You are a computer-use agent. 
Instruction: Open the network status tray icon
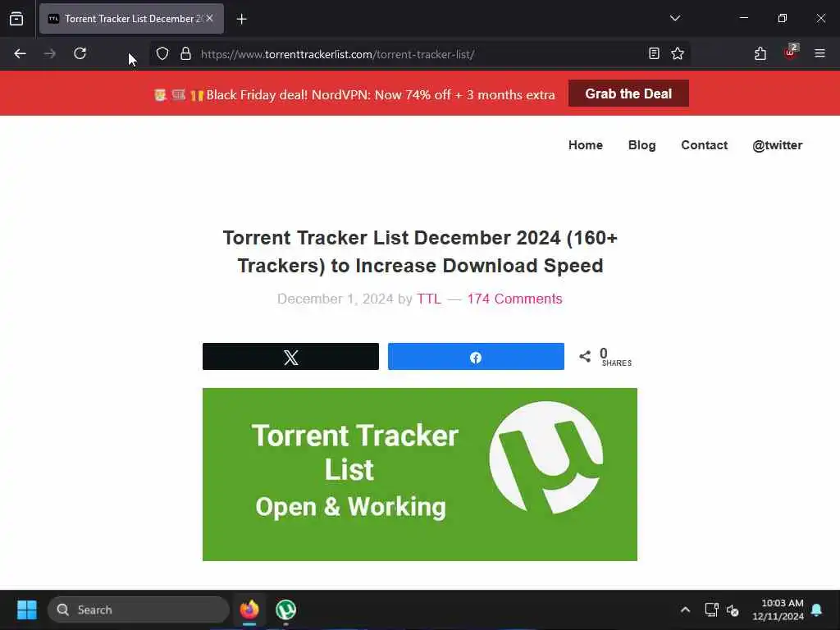coord(711,609)
